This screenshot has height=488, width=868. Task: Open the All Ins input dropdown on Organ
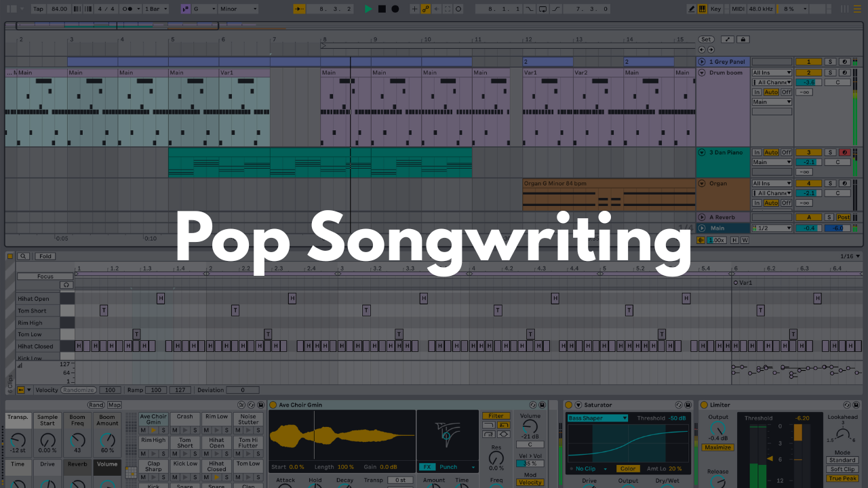[x=771, y=184]
